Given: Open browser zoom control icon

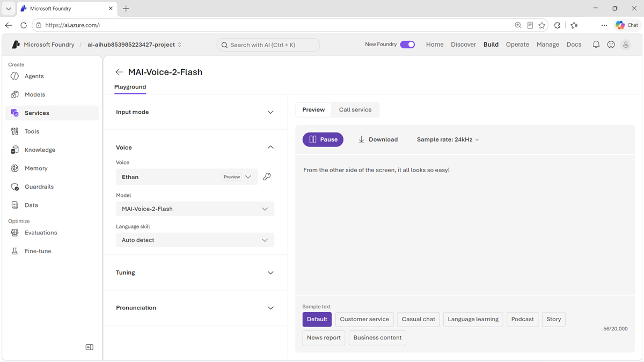Looking at the screenshot, I should [518, 25].
